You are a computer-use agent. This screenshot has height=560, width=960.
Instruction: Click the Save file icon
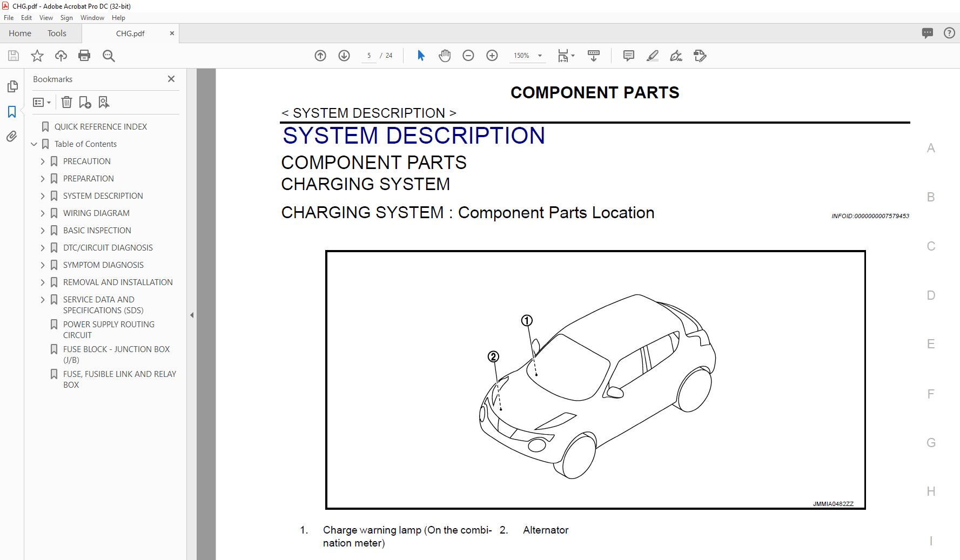(x=14, y=56)
